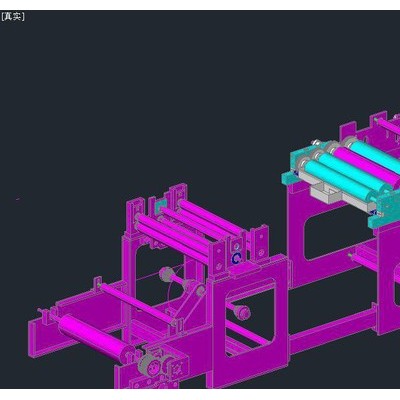The width and height of the screenshot is (400, 400).
Task: Select teal bearing block at cyan rollers' right end
Action: pyautogui.click(x=384, y=209)
